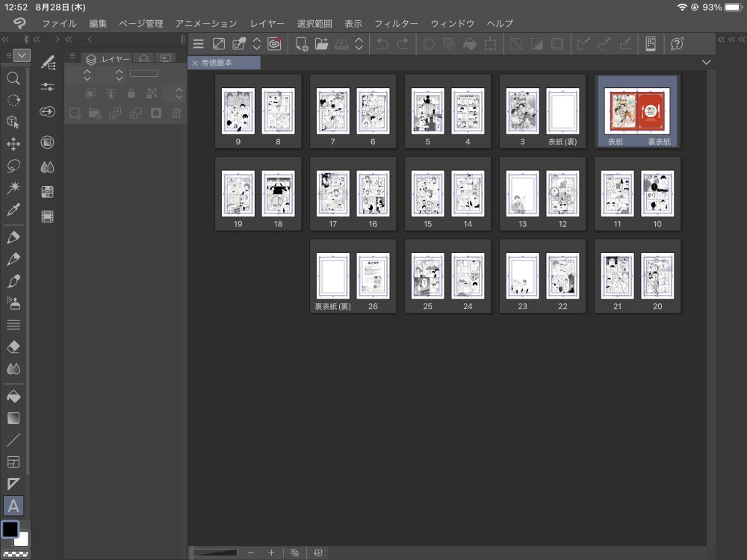The height and width of the screenshot is (560, 747).
Task: Open the Timeline film strip palette
Action: [x=48, y=217]
